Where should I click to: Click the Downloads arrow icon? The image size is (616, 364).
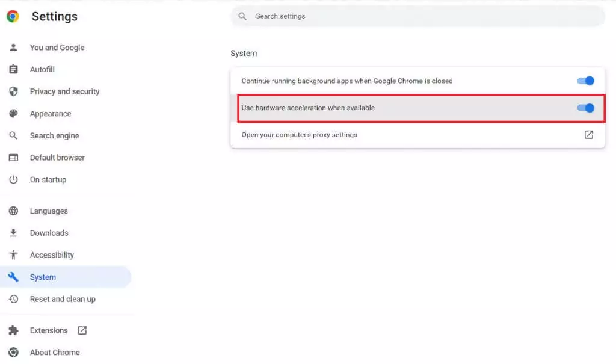coord(13,233)
